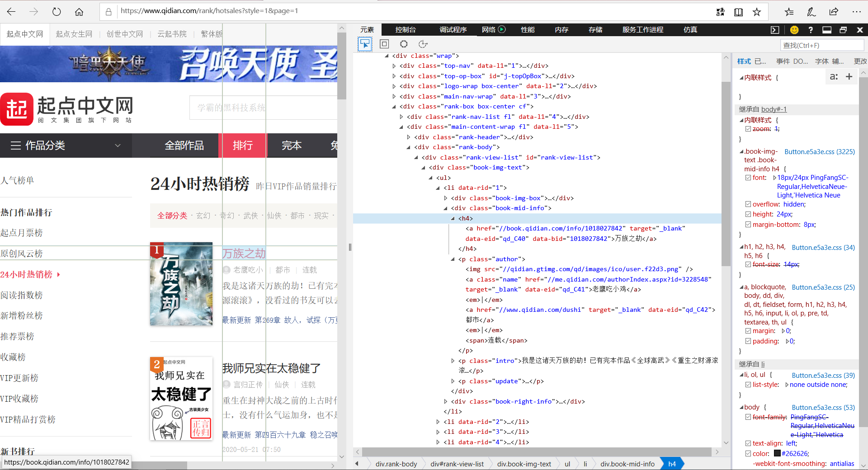
Task: Click the add notes pen icon
Action: tap(811, 12)
